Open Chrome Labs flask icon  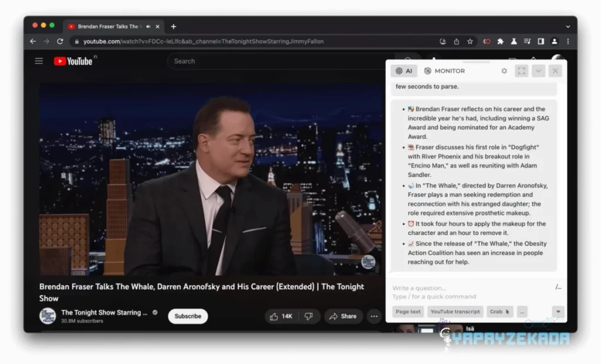coord(514,42)
